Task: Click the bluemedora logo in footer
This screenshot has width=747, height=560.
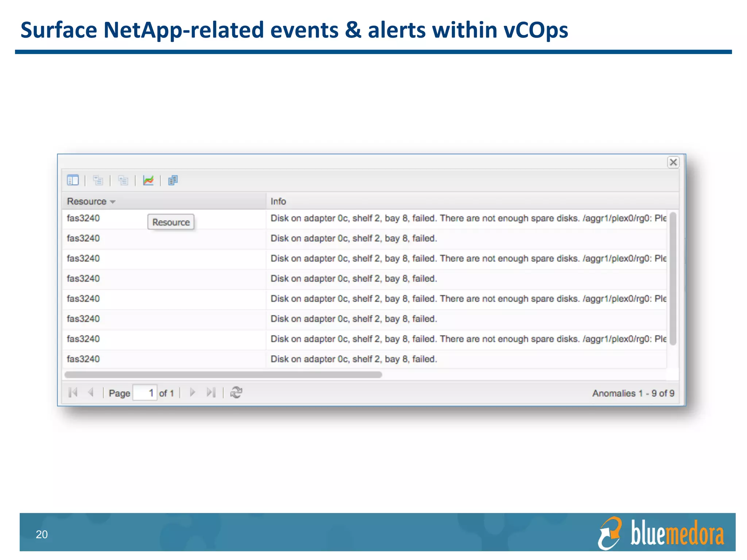Action: [661, 533]
